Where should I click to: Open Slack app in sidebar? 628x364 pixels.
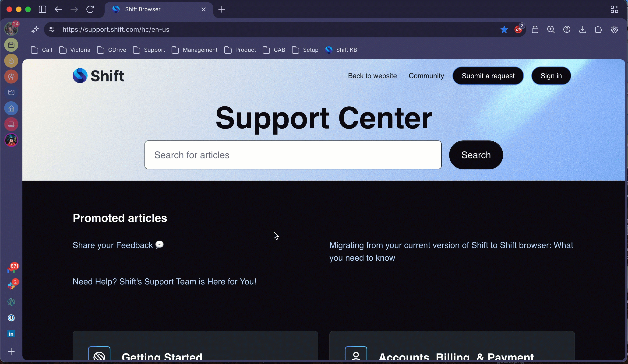pos(12,285)
